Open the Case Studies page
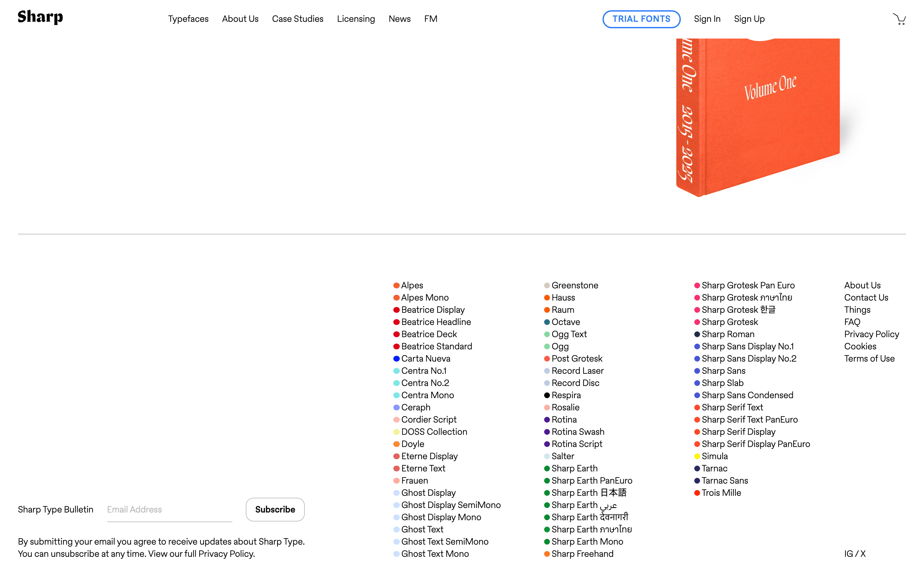This screenshot has width=924, height=578. pyautogui.click(x=297, y=19)
